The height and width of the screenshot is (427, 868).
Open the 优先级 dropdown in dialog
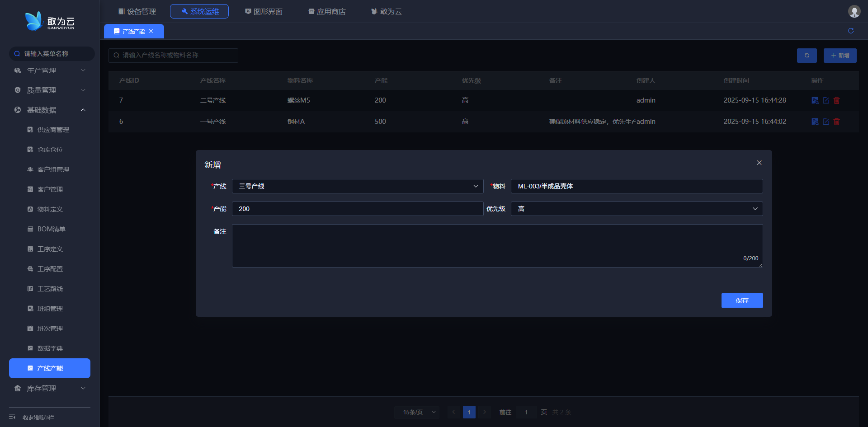[x=637, y=209]
